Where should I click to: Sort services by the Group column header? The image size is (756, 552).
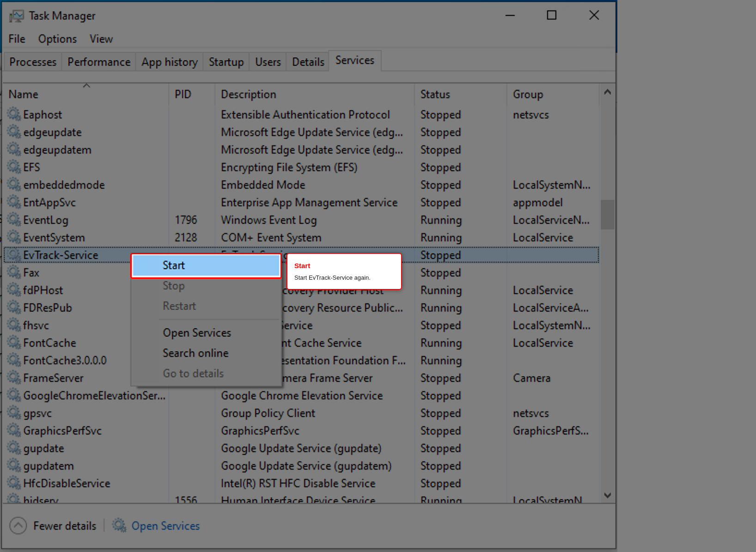tap(553, 94)
